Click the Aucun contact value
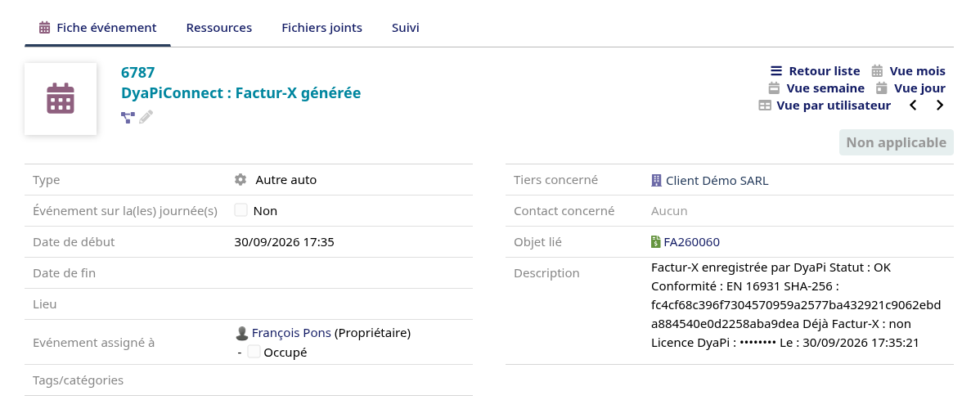 point(669,211)
